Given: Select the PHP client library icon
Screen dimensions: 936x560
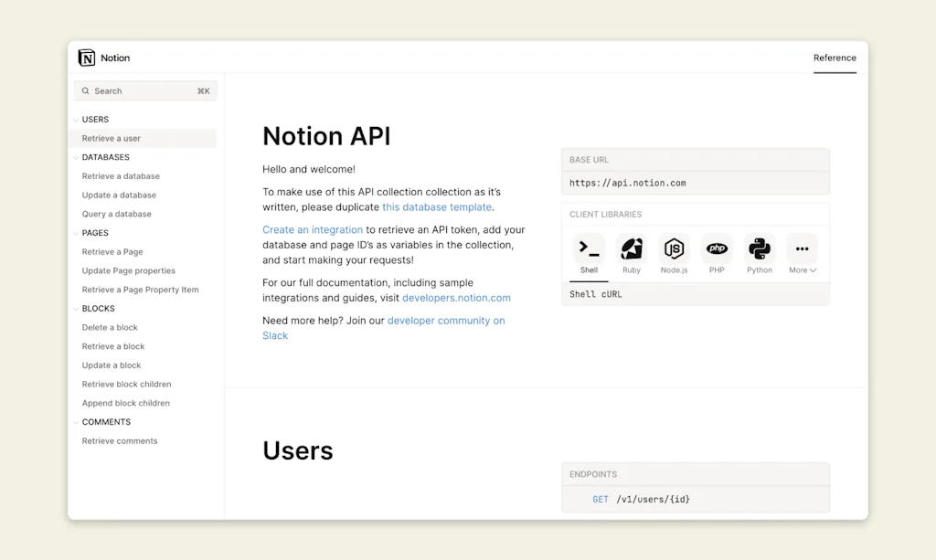Looking at the screenshot, I should (x=717, y=248).
